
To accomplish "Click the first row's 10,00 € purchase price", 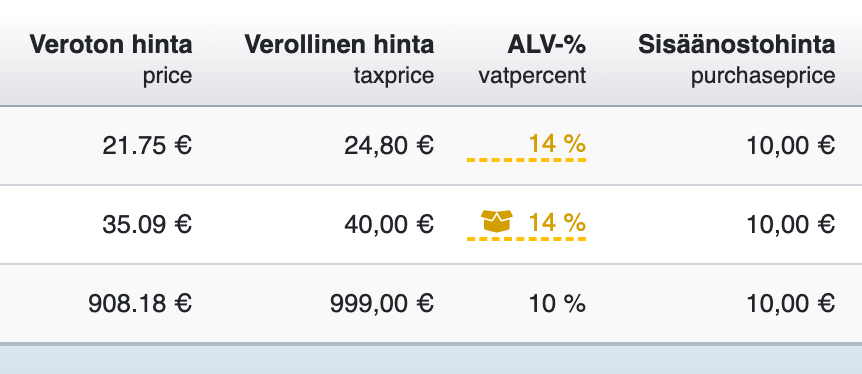I will [x=791, y=146].
